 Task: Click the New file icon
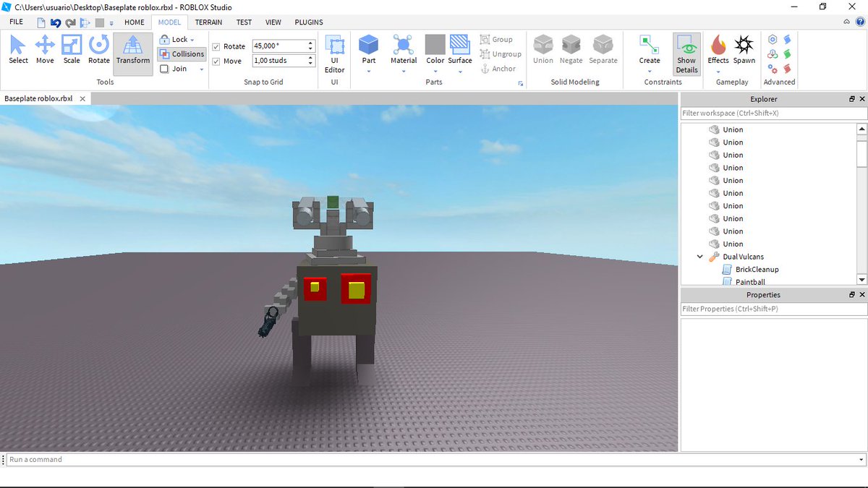[42, 23]
